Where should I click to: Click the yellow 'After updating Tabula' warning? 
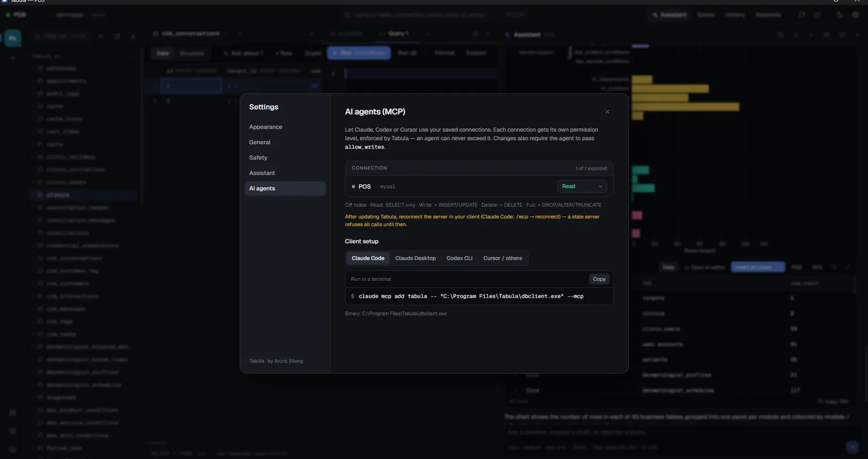[x=473, y=220]
